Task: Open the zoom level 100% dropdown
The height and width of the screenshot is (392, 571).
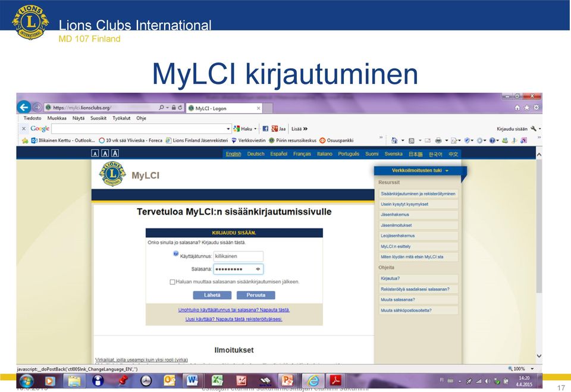Action: click(x=532, y=369)
